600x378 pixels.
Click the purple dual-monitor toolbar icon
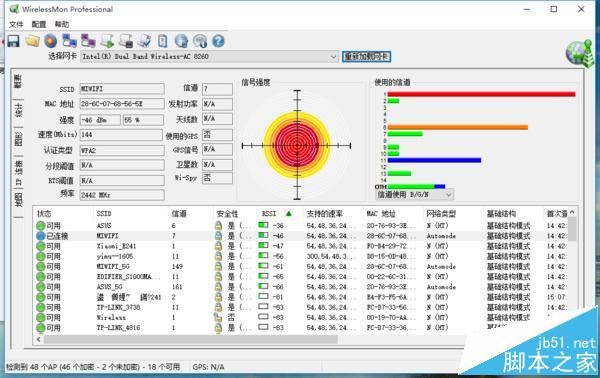pos(88,41)
